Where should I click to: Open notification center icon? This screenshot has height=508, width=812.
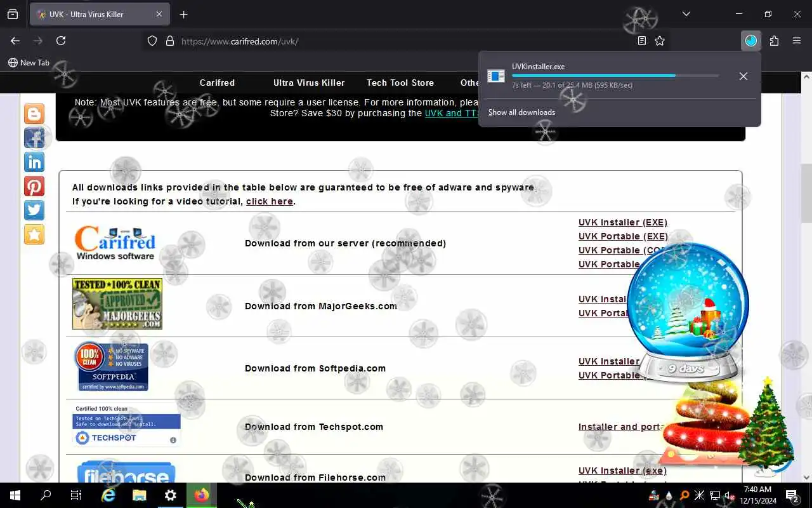pyautogui.click(x=792, y=495)
